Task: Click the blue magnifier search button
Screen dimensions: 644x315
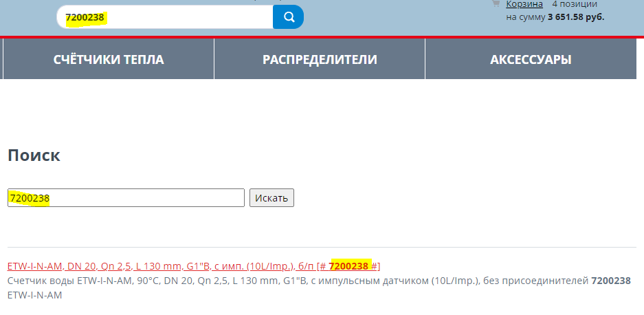Action: click(288, 17)
